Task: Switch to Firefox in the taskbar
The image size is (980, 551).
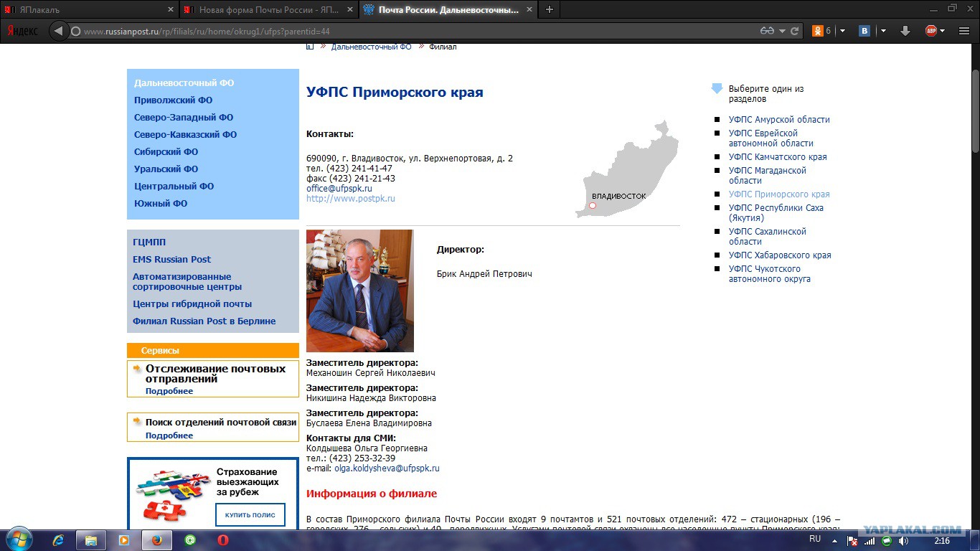Action: coord(157,540)
